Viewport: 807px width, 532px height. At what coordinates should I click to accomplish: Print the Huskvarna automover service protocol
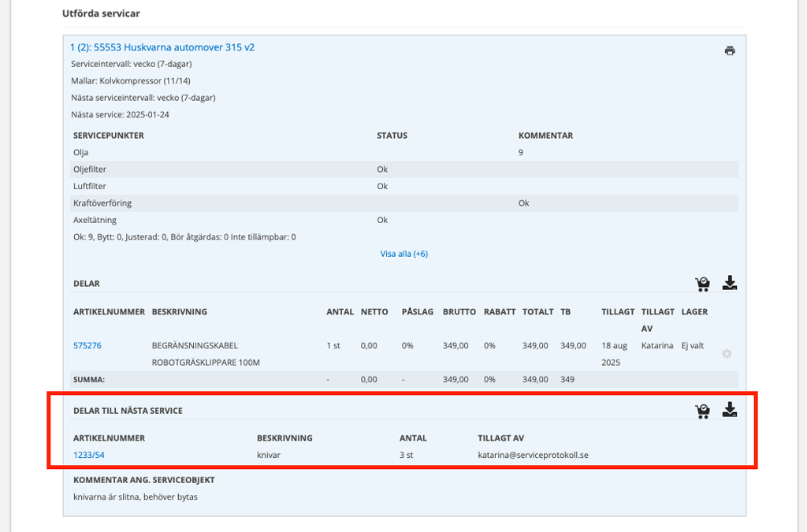(x=729, y=50)
